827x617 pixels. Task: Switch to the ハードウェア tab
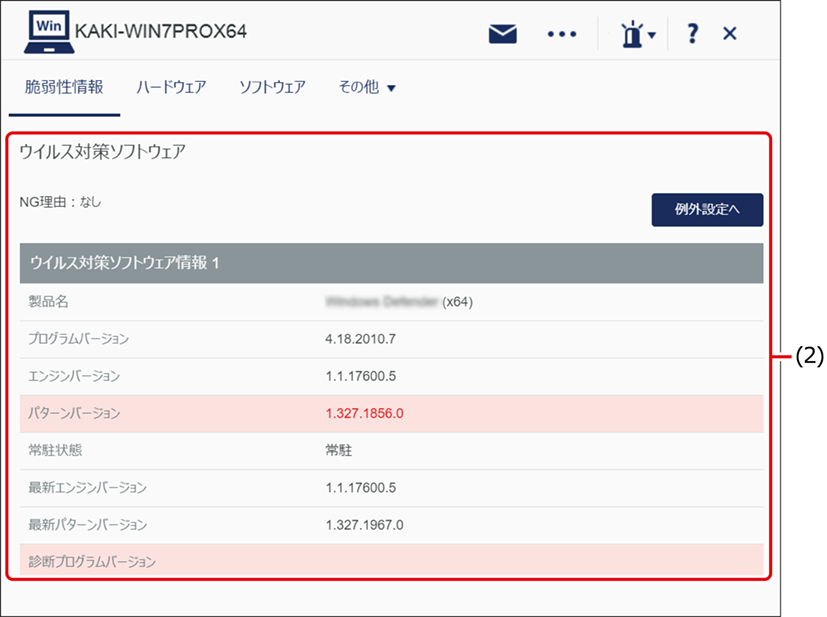pos(171,87)
